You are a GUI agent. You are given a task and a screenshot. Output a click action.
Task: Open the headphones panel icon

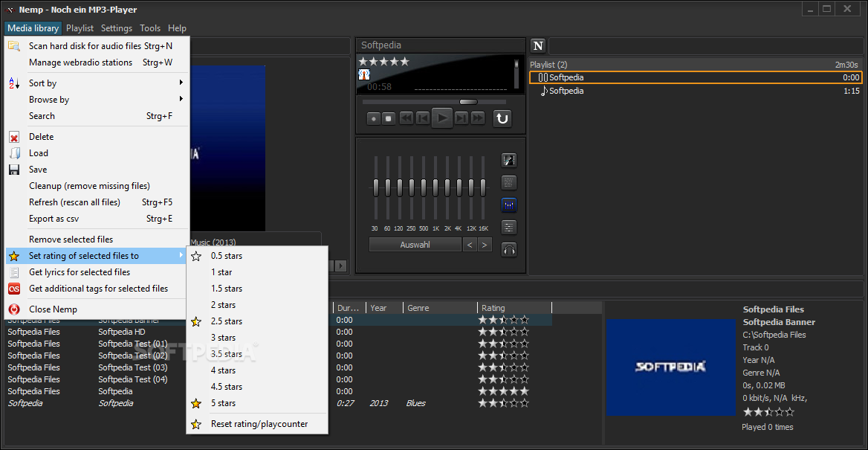[x=509, y=249]
